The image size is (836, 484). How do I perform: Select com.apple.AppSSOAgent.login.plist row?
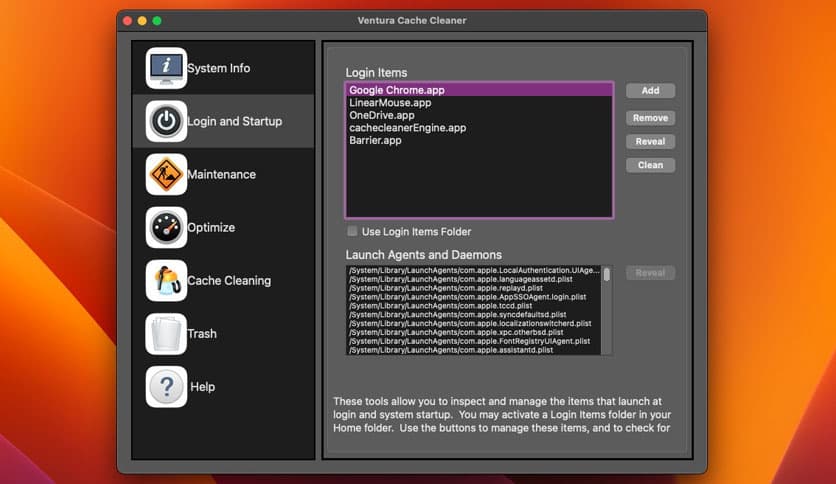[474, 297]
